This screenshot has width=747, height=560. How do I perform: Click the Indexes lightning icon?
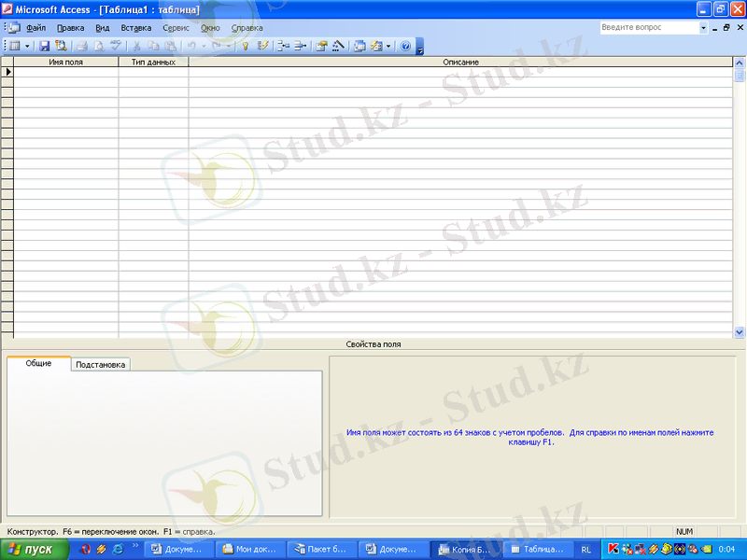pos(262,46)
